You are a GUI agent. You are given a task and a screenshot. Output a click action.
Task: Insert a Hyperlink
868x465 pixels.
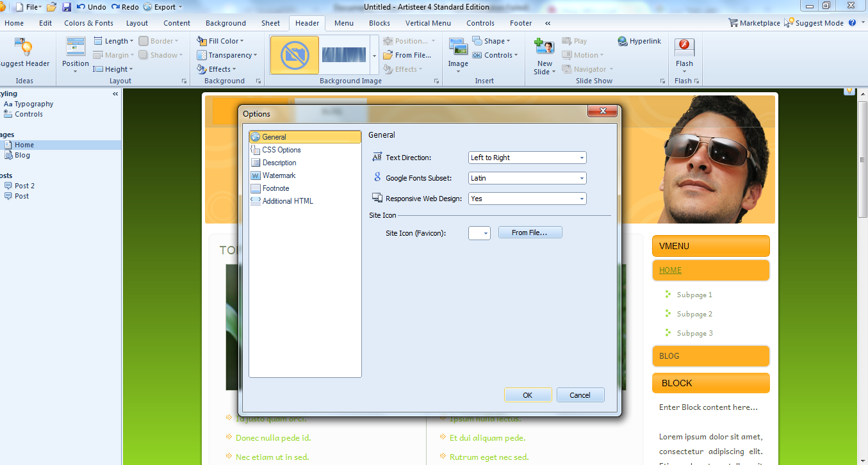point(639,41)
